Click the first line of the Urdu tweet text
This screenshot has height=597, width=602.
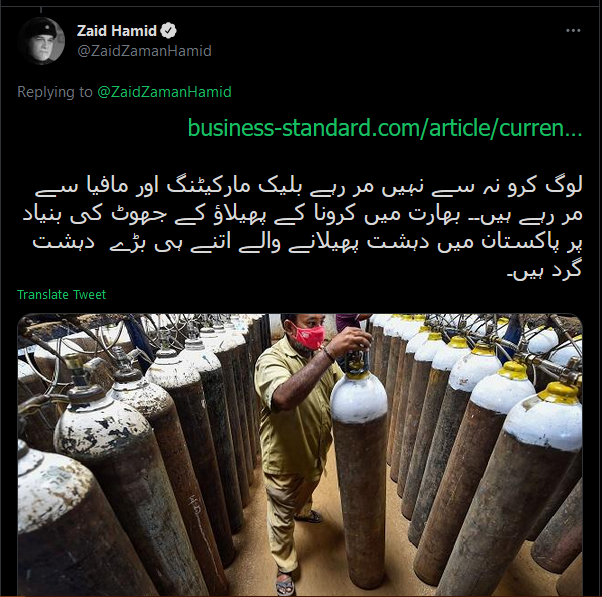309,187
